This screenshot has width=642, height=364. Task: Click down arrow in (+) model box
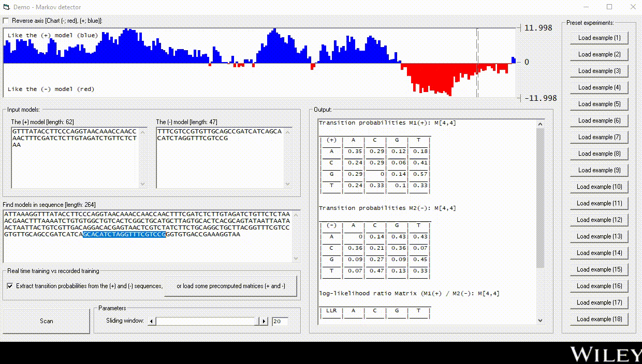click(143, 184)
